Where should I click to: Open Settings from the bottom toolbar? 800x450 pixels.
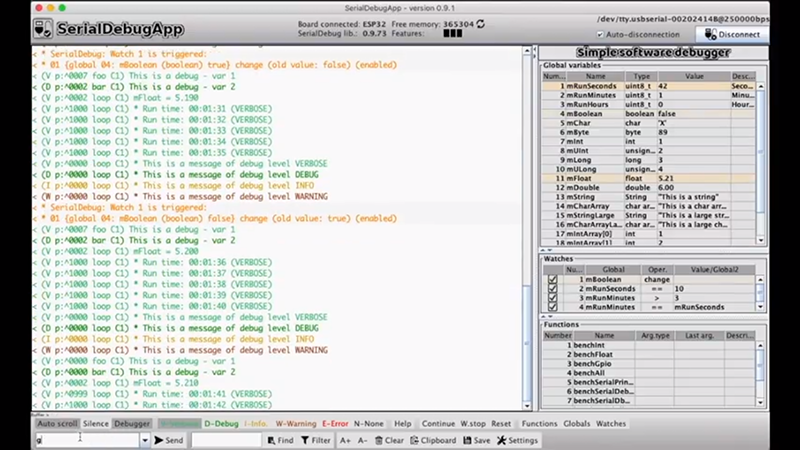pyautogui.click(x=517, y=440)
